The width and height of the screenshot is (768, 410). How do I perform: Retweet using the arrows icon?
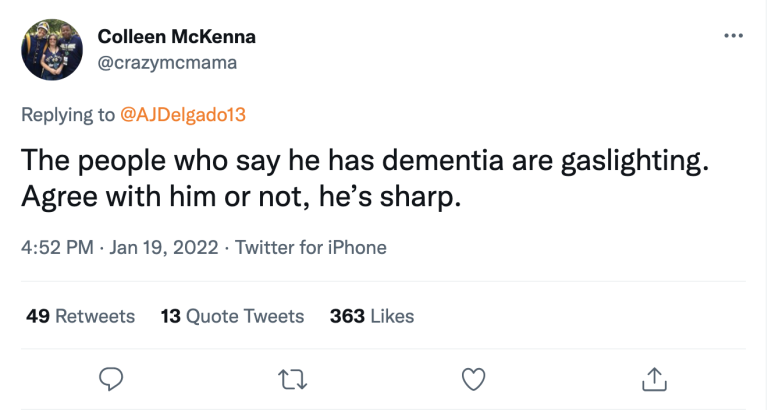292,378
